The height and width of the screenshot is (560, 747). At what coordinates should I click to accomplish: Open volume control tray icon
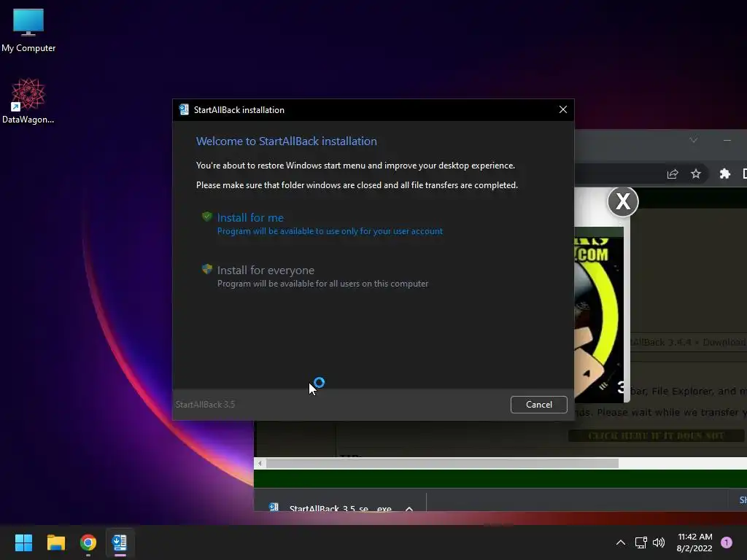659,542
